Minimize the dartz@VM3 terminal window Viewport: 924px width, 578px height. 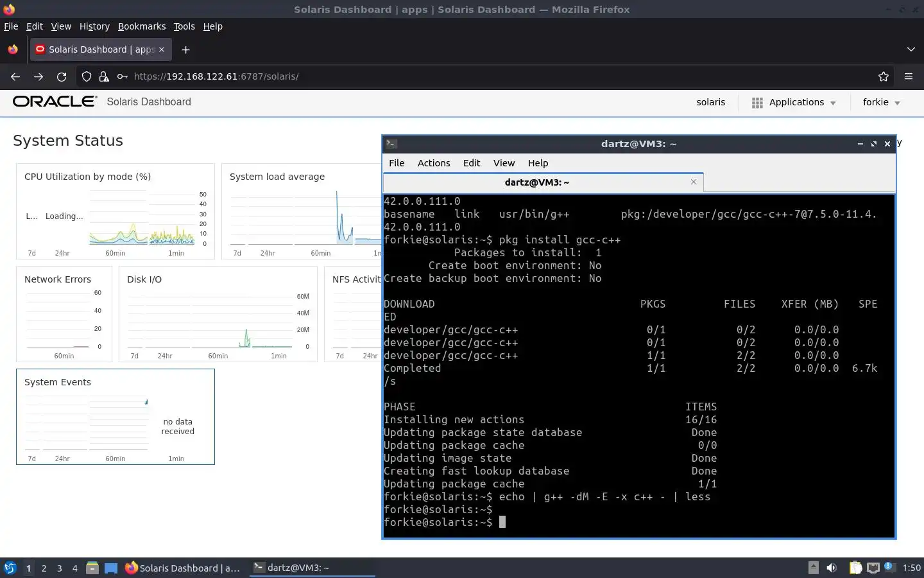tap(860, 144)
